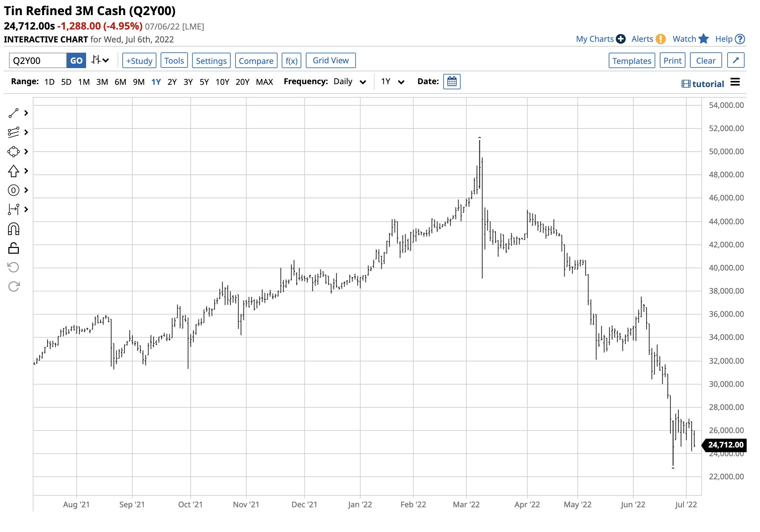760x532 pixels.
Task: Select the 5Y range option
Action: (204, 82)
